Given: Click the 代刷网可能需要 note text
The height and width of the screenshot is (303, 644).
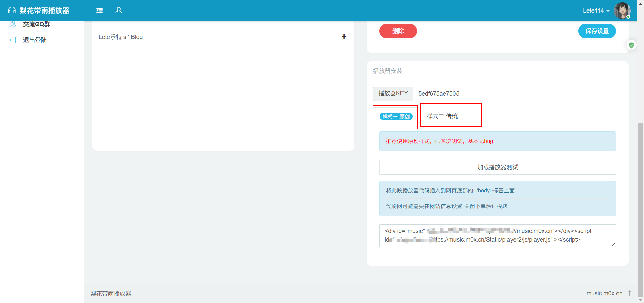Looking at the screenshot, I should (447, 206).
